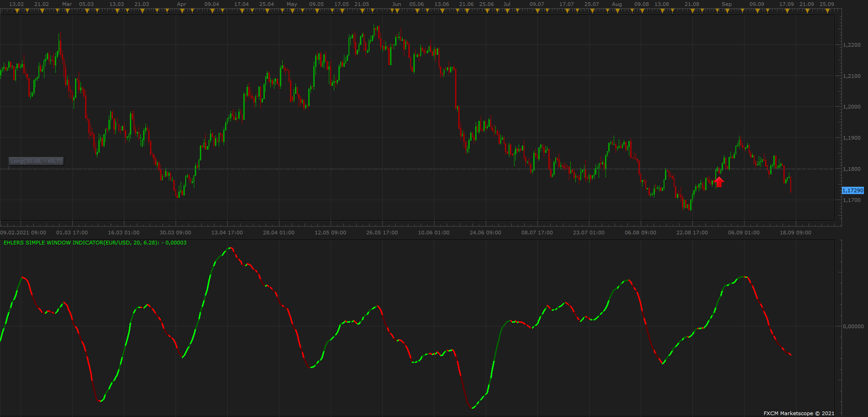This screenshot has height=417, width=868.
Task: Click bottom axis date 01.03 17:00
Action: click(72, 233)
